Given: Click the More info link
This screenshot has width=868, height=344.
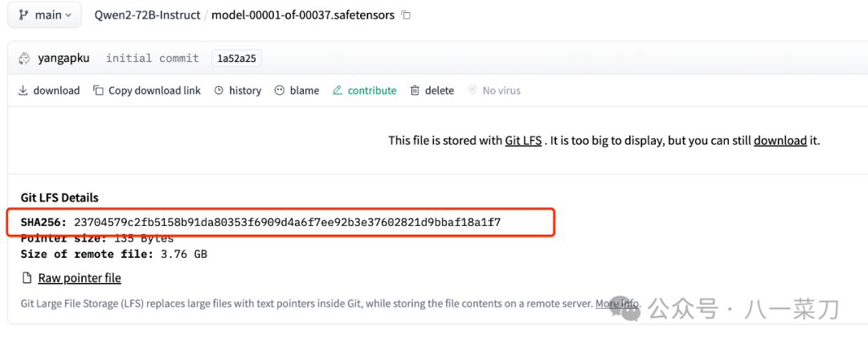Looking at the screenshot, I should click(616, 304).
